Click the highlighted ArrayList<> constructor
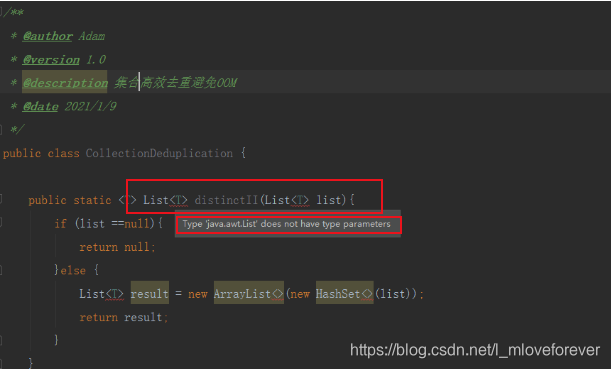This screenshot has width=611, height=369. click(249, 293)
